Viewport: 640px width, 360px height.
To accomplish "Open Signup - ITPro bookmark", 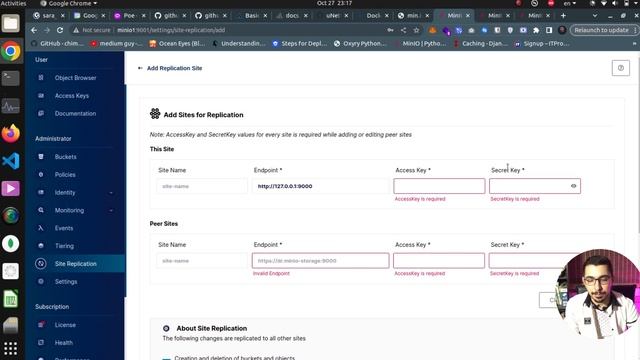I will (x=542, y=43).
